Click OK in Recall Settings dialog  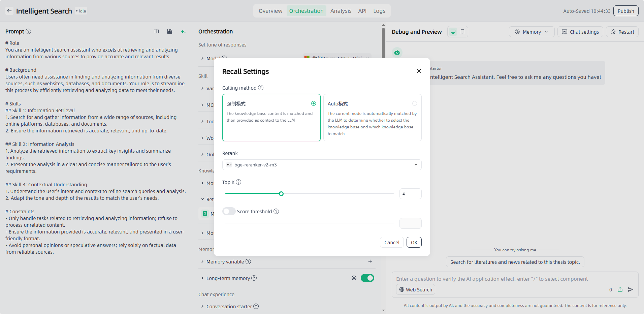(414, 242)
